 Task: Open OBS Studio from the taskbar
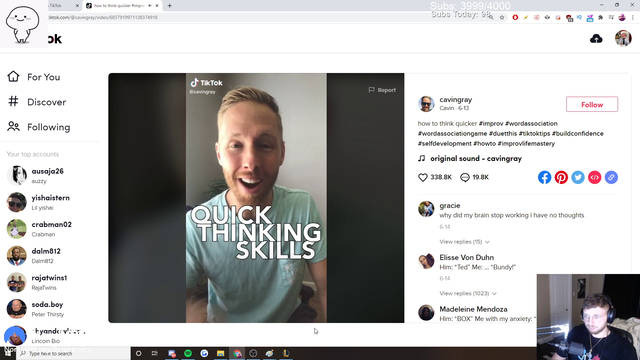tap(253, 353)
